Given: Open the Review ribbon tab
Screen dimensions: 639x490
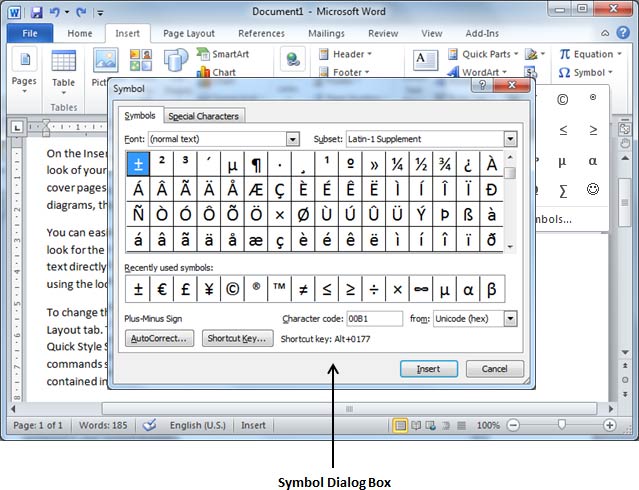Looking at the screenshot, I should (383, 33).
